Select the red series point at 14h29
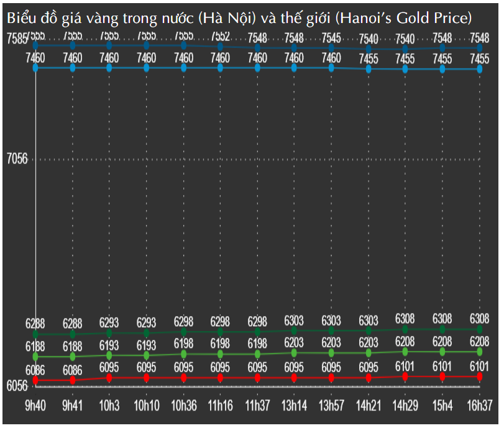504x428 pixels. [405, 376]
